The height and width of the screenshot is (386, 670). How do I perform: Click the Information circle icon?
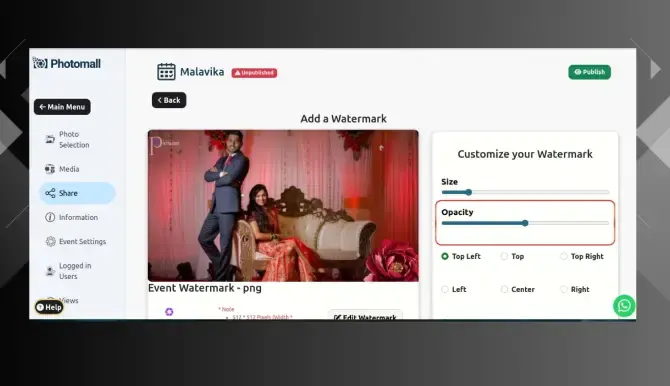(50, 217)
